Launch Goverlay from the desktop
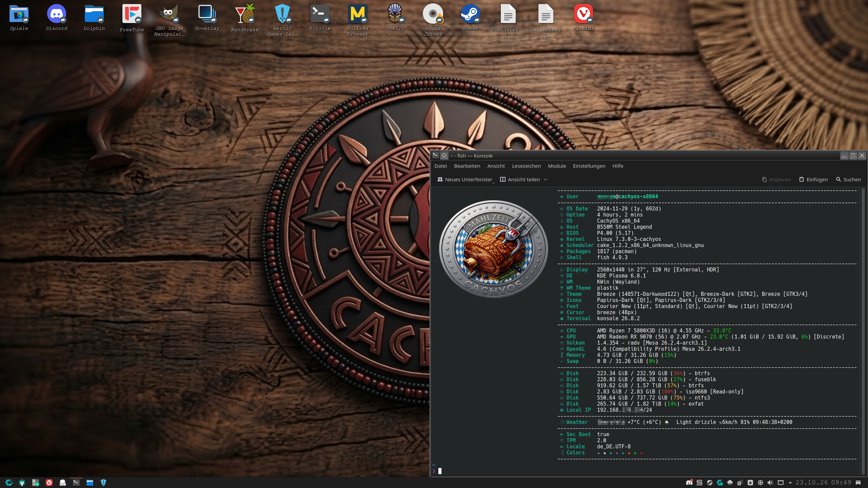Screen dimensions: 868x488 [207, 18]
